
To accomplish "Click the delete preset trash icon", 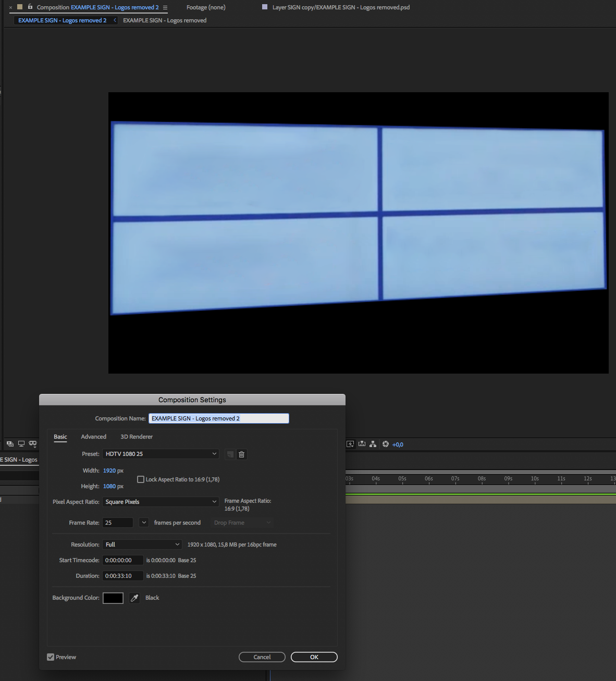I will (241, 454).
